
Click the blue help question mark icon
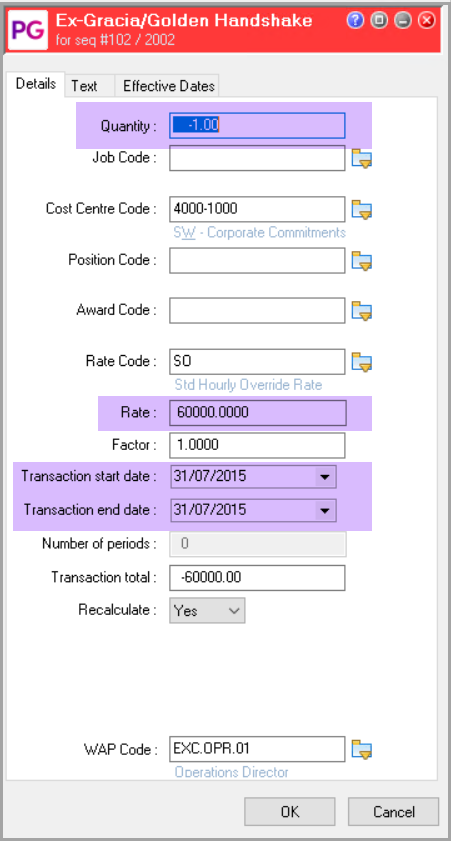356,21
